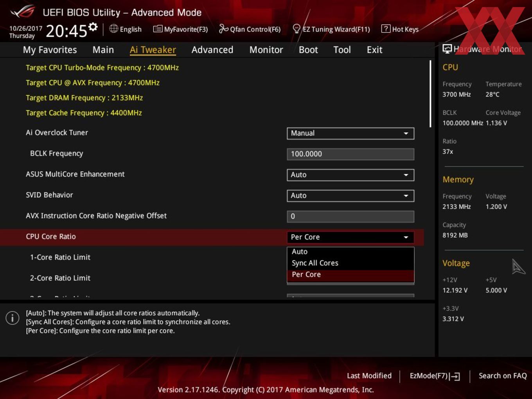Go to the Exit tab
The image size is (532, 399).
click(374, 50)
